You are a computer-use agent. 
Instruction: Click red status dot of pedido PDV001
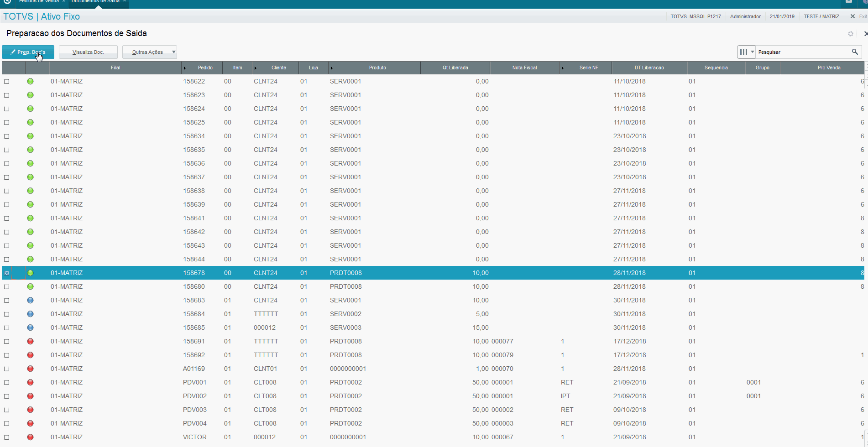(x=30, y=382)
